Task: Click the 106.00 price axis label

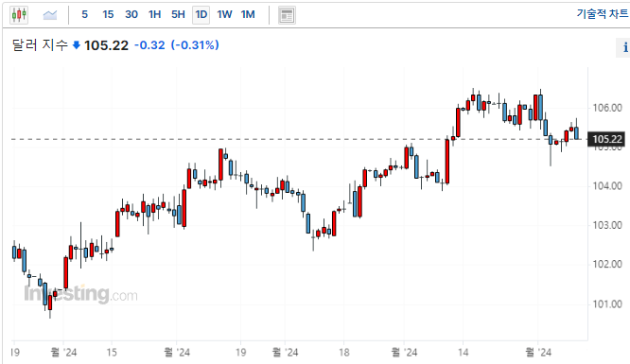Action: click(x=607, y=108)
